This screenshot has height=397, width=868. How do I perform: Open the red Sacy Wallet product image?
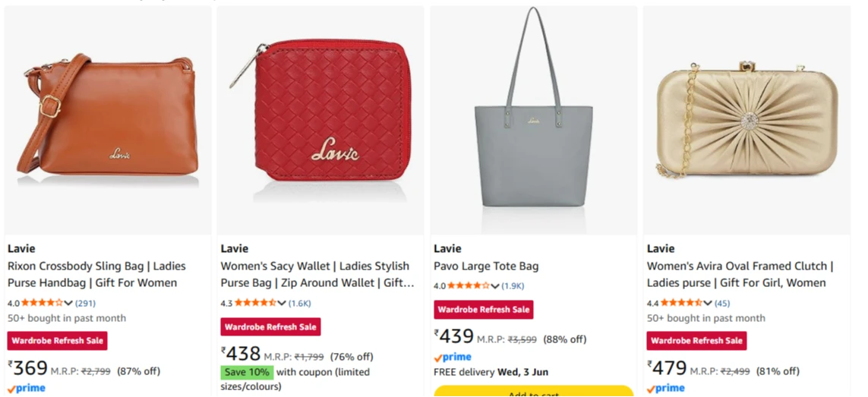320,120
